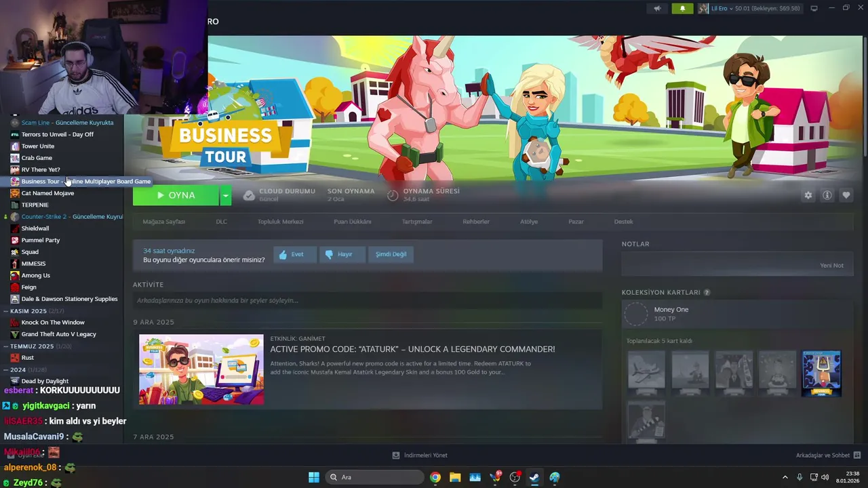868x488 pixels.
Task: Switch to the Tartışmalar tab
Action: (417, 222)
